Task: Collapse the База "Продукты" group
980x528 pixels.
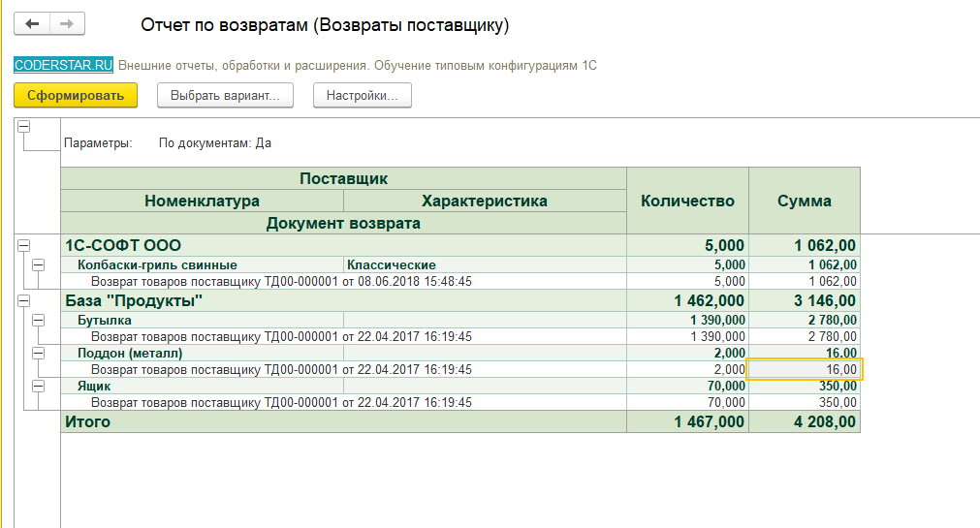Action: pyautogui.click(x=24, y=301)
